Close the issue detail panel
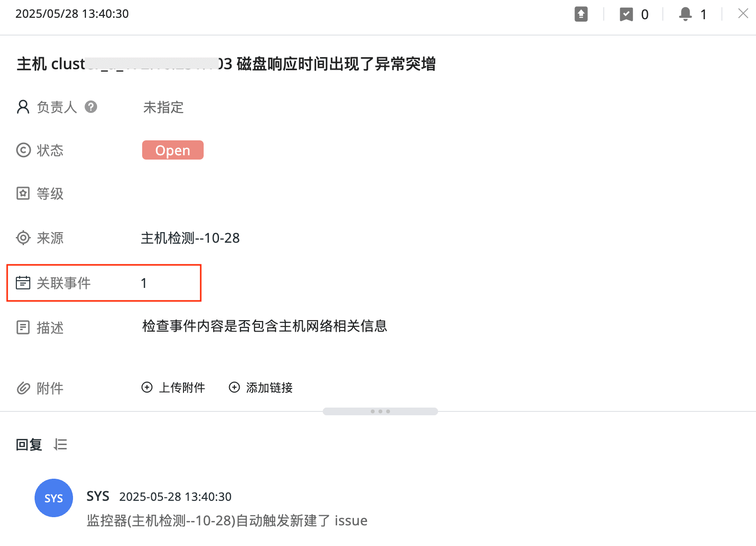The image size is (756, 546). (x=743, y=14)
